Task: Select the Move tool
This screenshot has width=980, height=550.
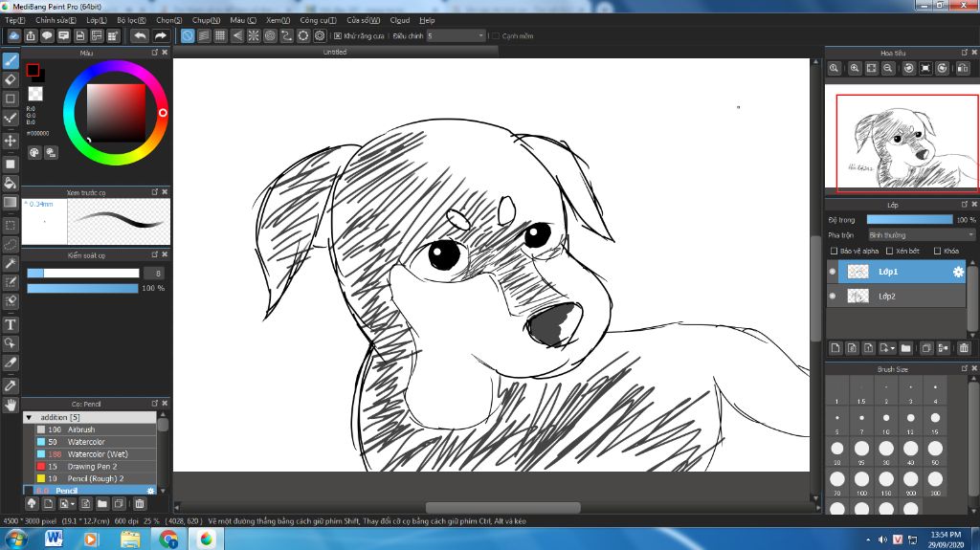Action: 11,142
